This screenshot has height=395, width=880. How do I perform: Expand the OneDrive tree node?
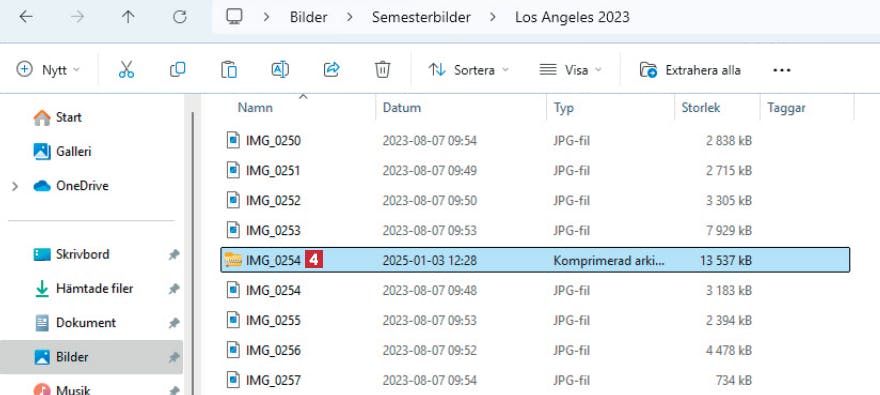coord(15,186)
